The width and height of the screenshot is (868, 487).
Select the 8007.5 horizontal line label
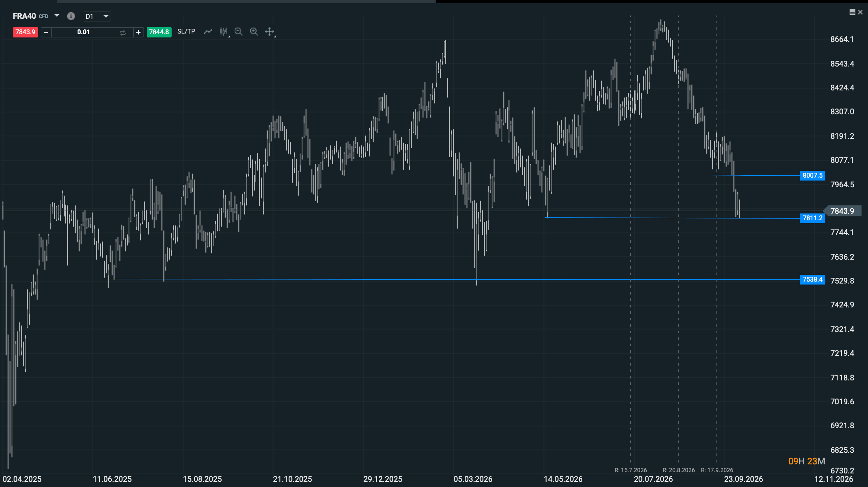click(x=812, y=175)
